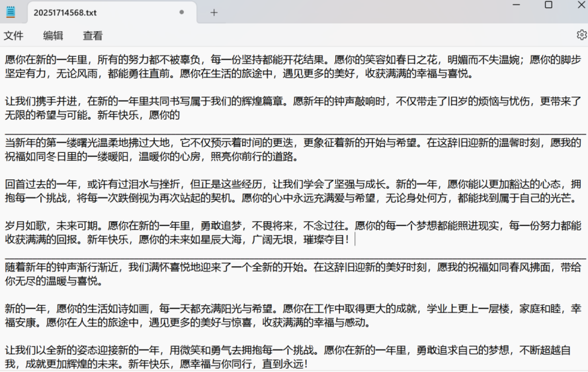Click text line starting 让我们以全新的姿态
Viewport: 588px width, 372px height.
pyautogui.click(x=288, y=350)
